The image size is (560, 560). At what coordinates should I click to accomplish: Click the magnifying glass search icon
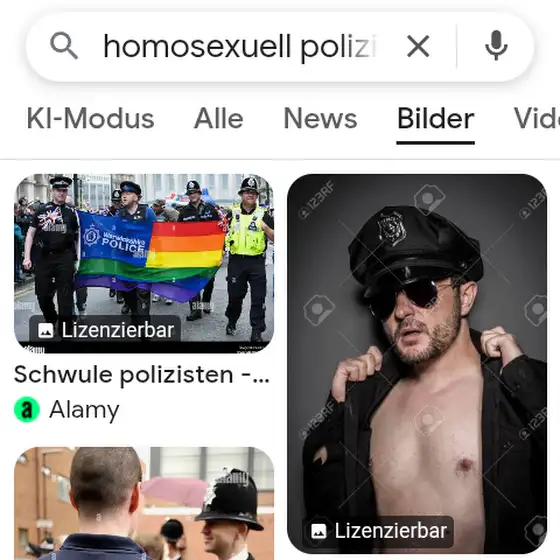pyautogui.click(x=64, y=45)
